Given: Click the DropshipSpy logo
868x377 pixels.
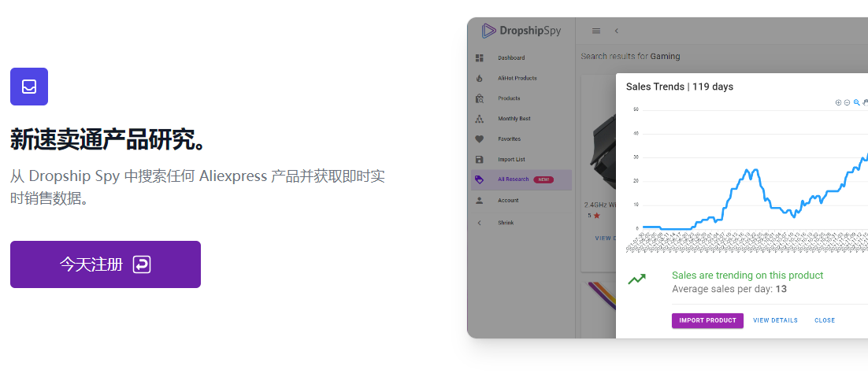Looking at the screenshot, I should (521, 31).
